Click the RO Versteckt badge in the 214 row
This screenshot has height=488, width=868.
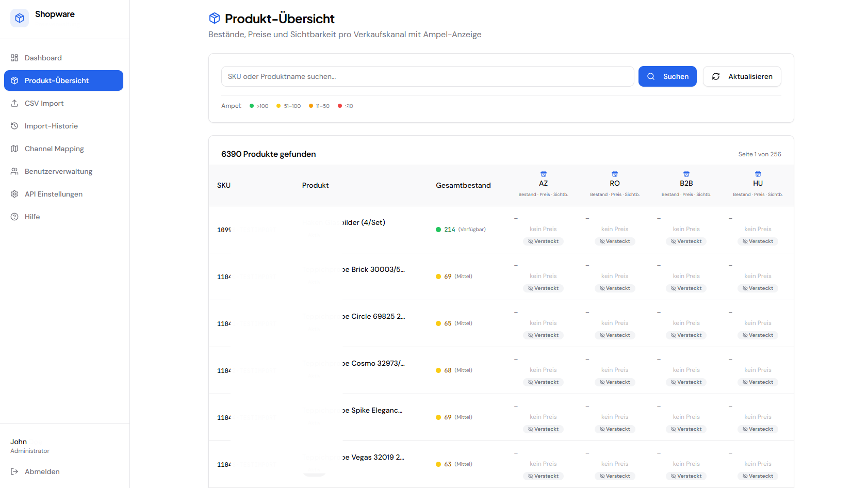(615, 241)
